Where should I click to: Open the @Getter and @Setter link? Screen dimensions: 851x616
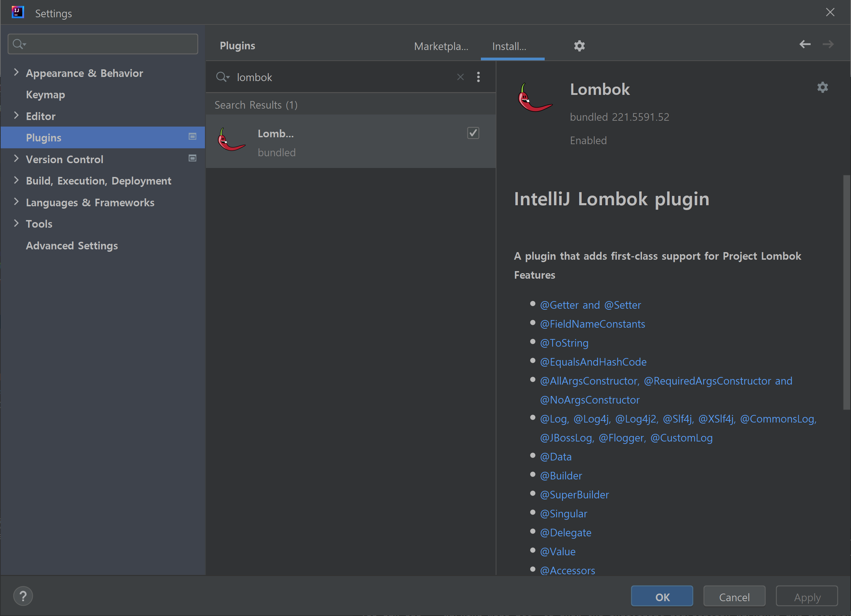click(x=590, y=305)
